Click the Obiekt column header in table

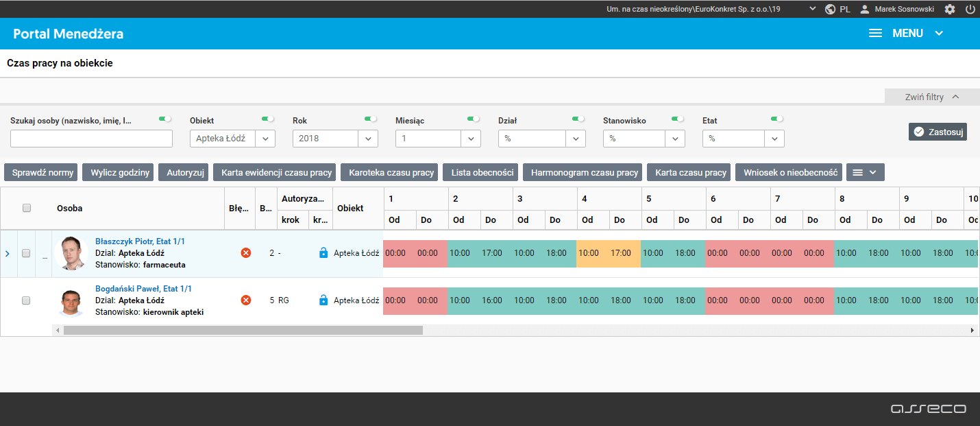pyautogui.click(x=350, y=208)
